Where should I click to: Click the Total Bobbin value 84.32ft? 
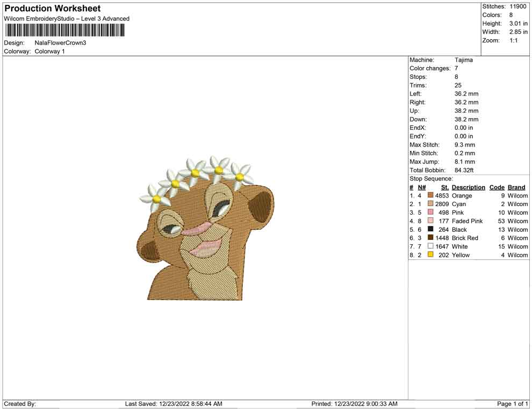pyautogui.click(x=465, y=170)
